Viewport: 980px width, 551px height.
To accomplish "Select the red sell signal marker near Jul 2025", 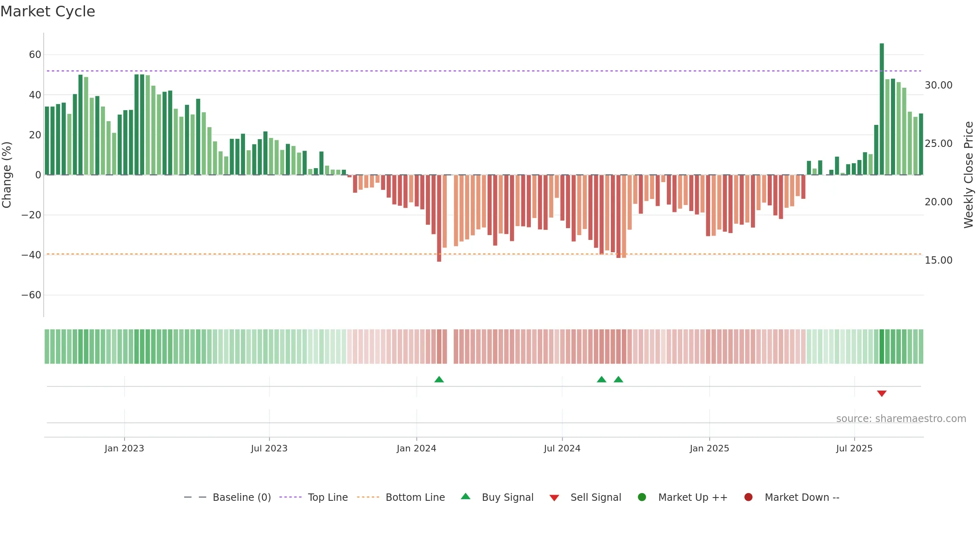I will 882,393.
